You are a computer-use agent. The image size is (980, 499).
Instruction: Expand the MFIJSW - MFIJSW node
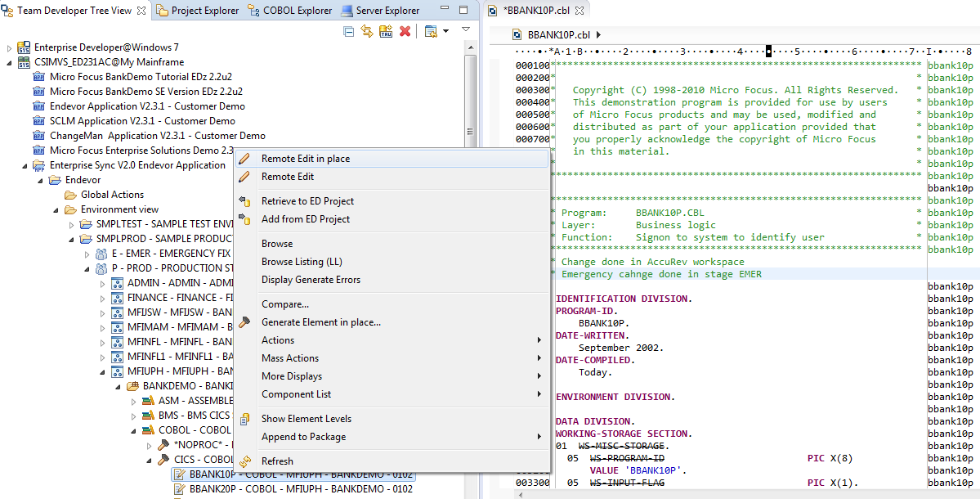coord(103,312)
